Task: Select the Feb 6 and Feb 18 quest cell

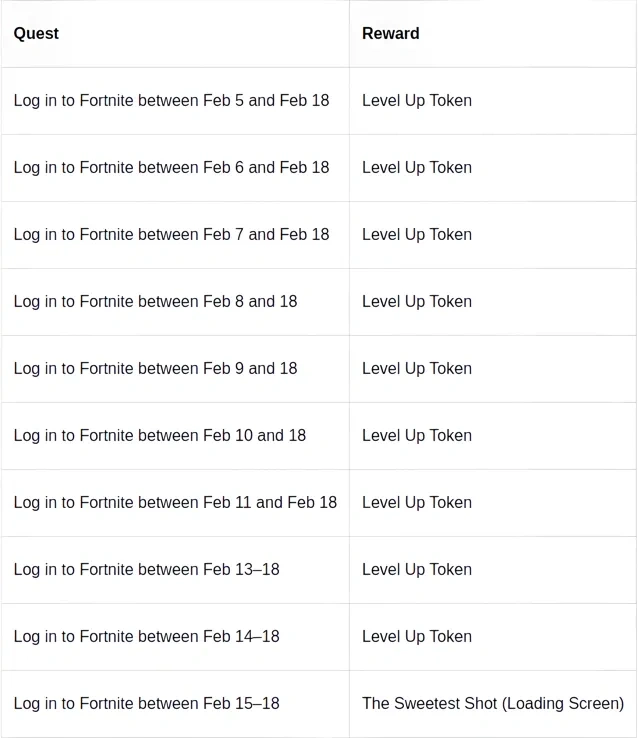Action: pos(171,167)
